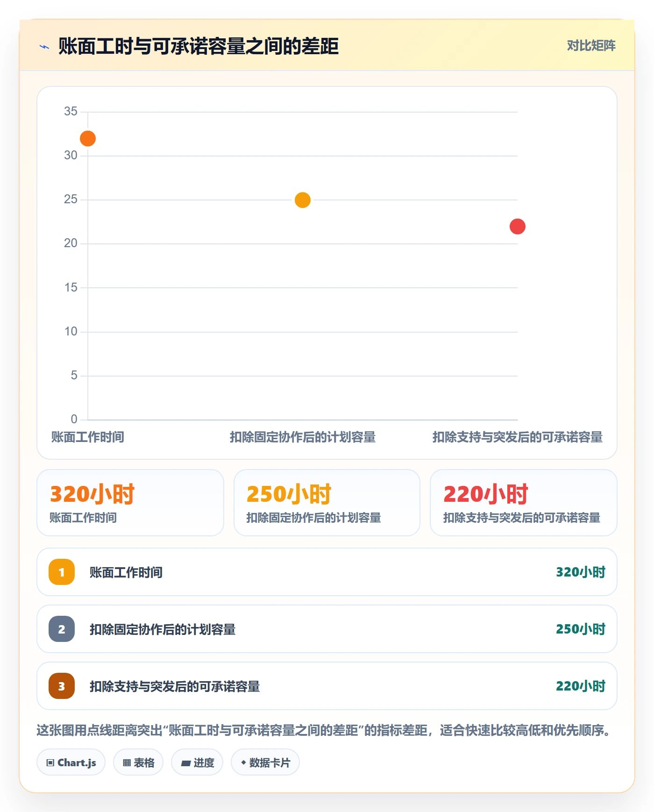Click the 对比矩阵 label in header

[591, 46]
